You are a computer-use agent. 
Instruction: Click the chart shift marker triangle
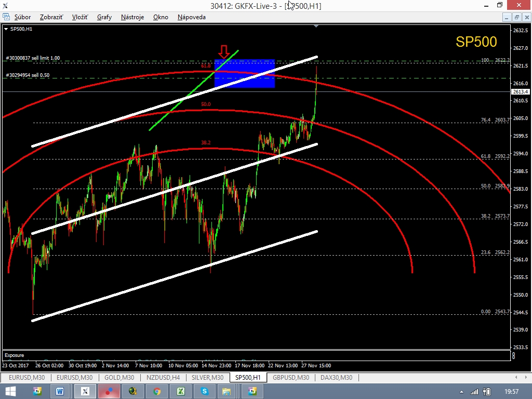point(316,26)
